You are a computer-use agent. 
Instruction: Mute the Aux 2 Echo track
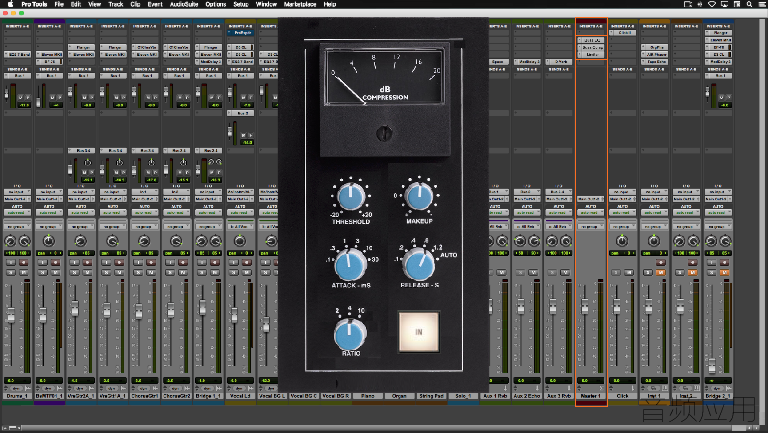(x=533, y=272)
